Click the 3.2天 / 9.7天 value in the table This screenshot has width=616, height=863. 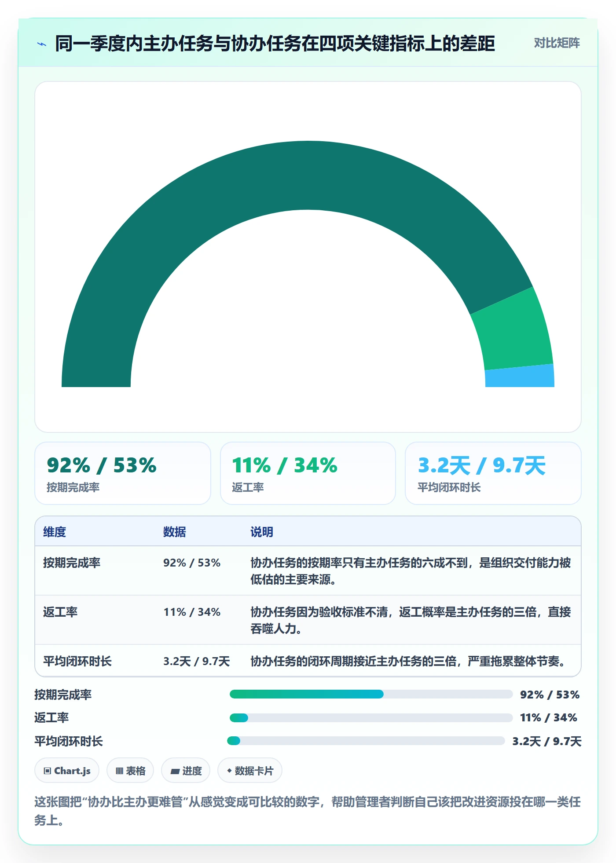coord(197,661)
